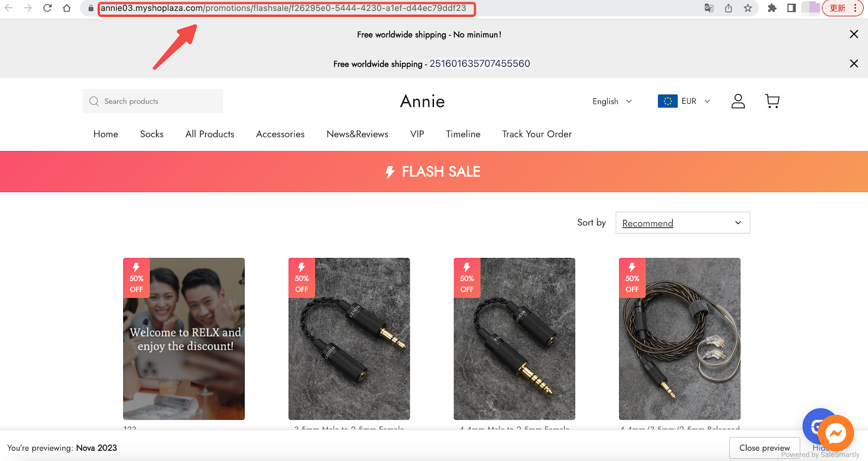Expand the English language dropdown
This screenshot has width=868, height=461.
tap(612, 102)
